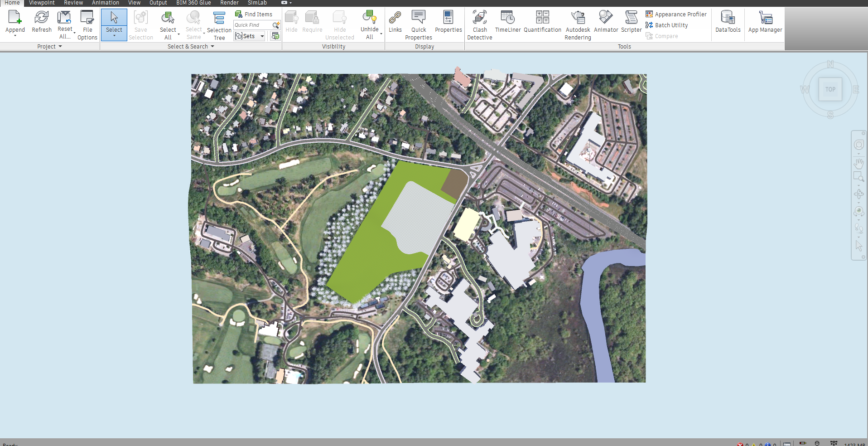Screen dimensions: 868x446
Task: Toggle the Properties window
Action: 448,21
